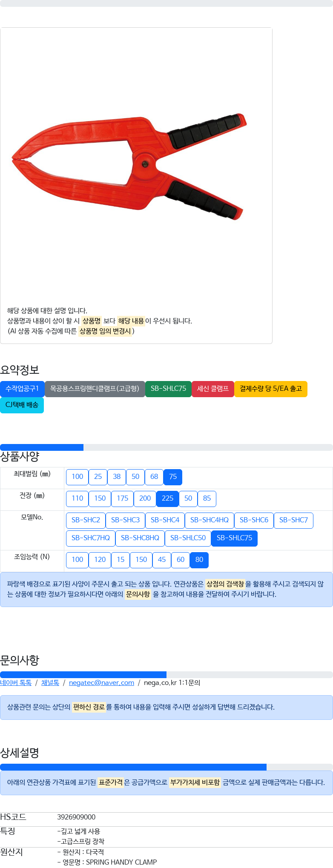Image resolution: width=333 pixels, height=868 pixels.
Task: Choose 최대벌림 100 mm option
Action: (77, 477)
